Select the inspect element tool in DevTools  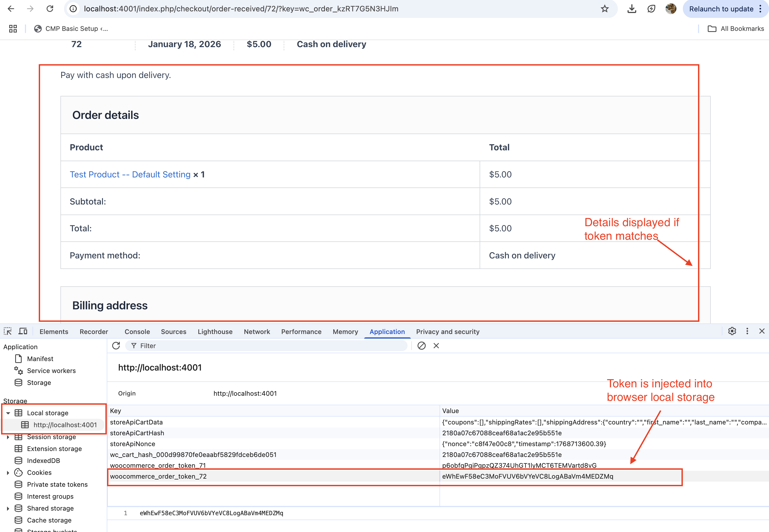(7, 331)
